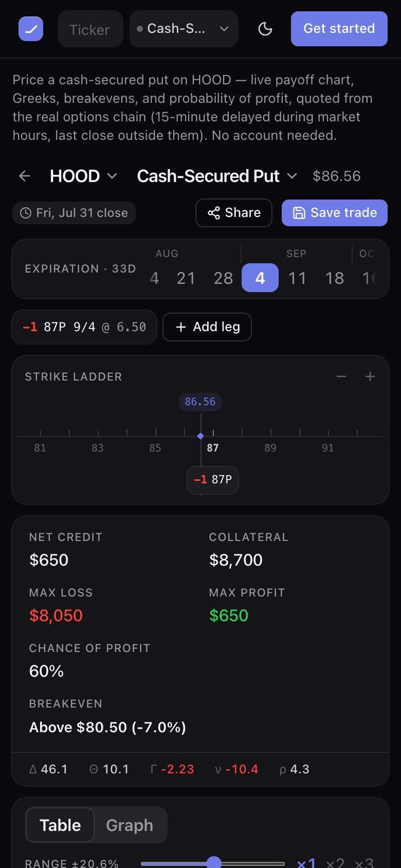
Task: Expand the Cash-Secured Put strategy dropdown
Action: click(217, 176)
